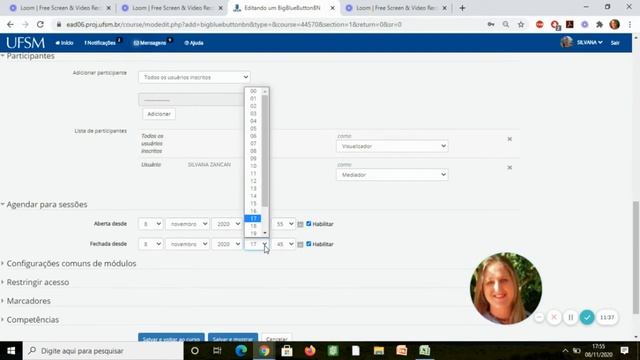The width and height of the screenshot is (640, 360).
Task: Open the Extensions puzzle-piece menu
Action: click(599, 24)
